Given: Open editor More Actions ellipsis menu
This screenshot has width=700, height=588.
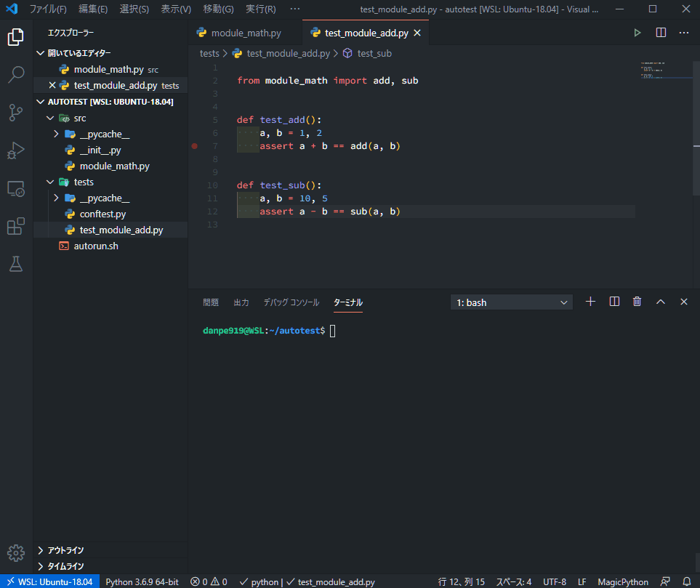Looking at the screenshot, I should coord(683,33).
